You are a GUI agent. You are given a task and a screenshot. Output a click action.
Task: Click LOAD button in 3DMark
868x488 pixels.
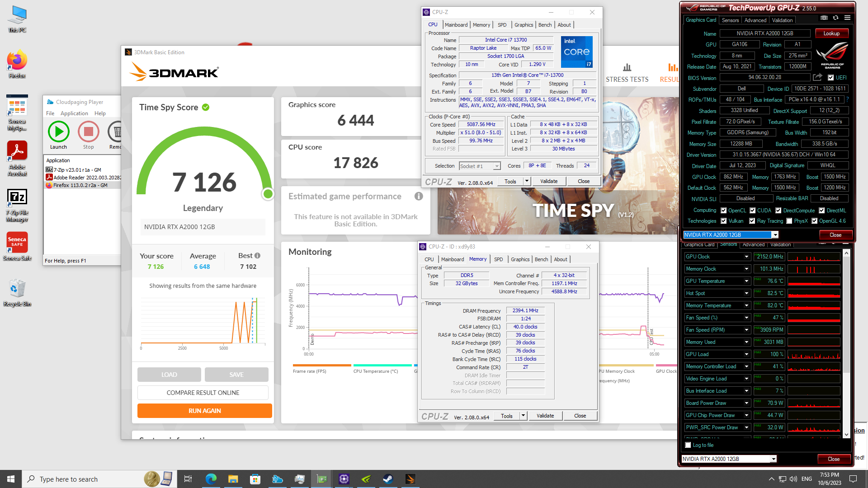169,375
